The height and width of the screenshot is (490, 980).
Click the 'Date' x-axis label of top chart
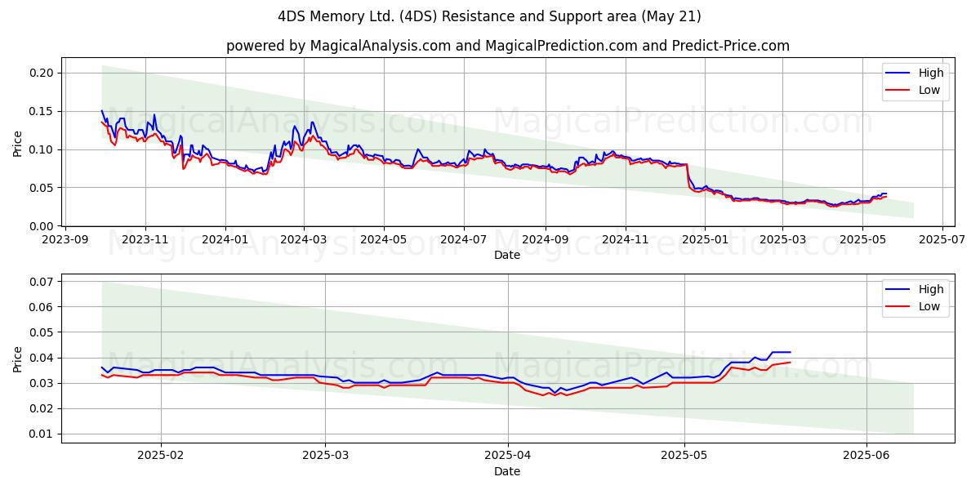coord(507,255)
